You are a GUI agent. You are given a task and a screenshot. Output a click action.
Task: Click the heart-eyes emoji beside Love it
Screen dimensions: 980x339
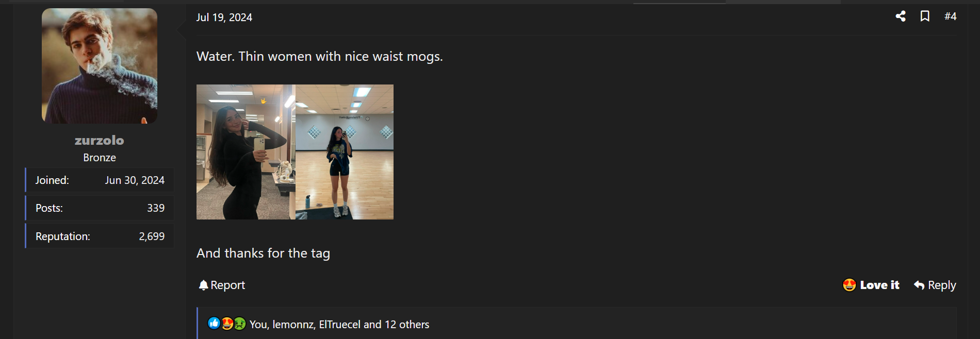(850, 285)
